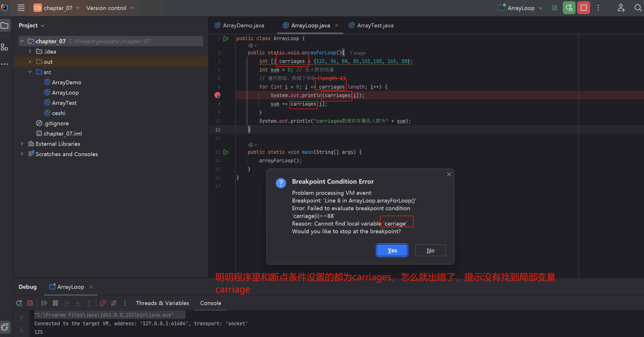Pause the running program in top toolbar
Screen dimensions: 644x337
[x=555, y=8]
